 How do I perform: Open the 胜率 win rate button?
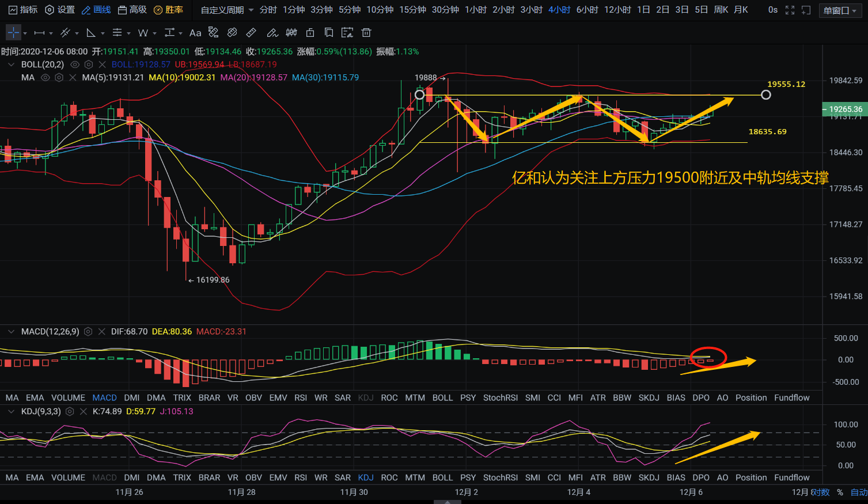[168, 10]
